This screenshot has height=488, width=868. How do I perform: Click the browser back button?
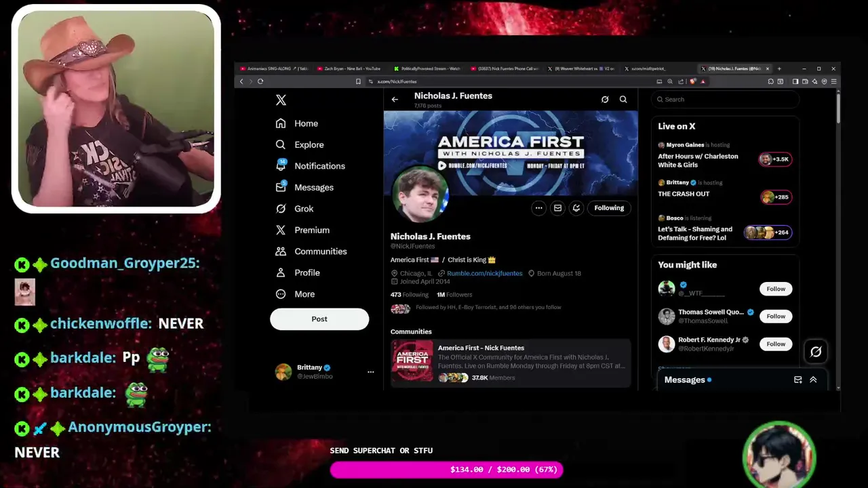pyautogui.click(x=241, y=81)
